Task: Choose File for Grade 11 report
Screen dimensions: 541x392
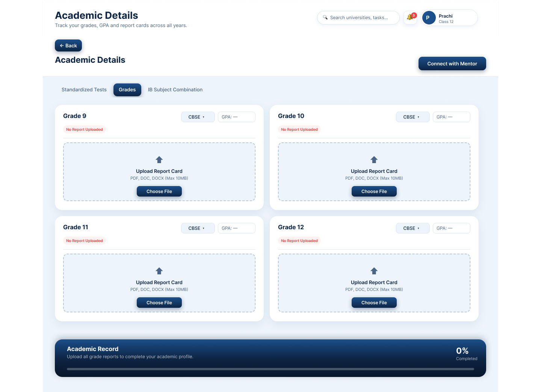Action: [159, 303]
